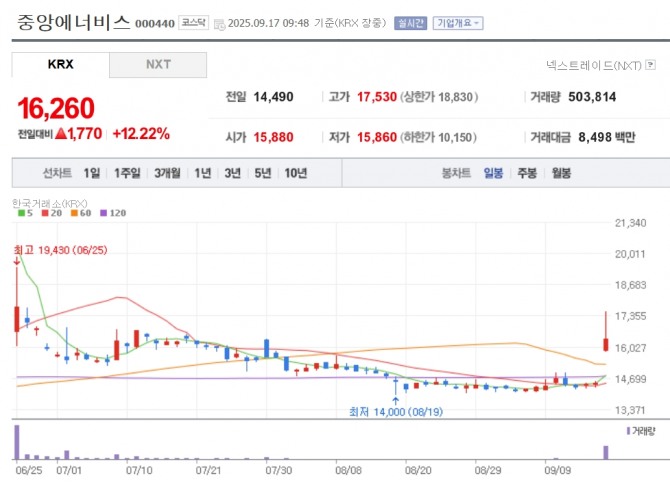Click the 중앙에너비스 stock name title
Viewport: 670px width, 487px height.
[x=73, y=22]
